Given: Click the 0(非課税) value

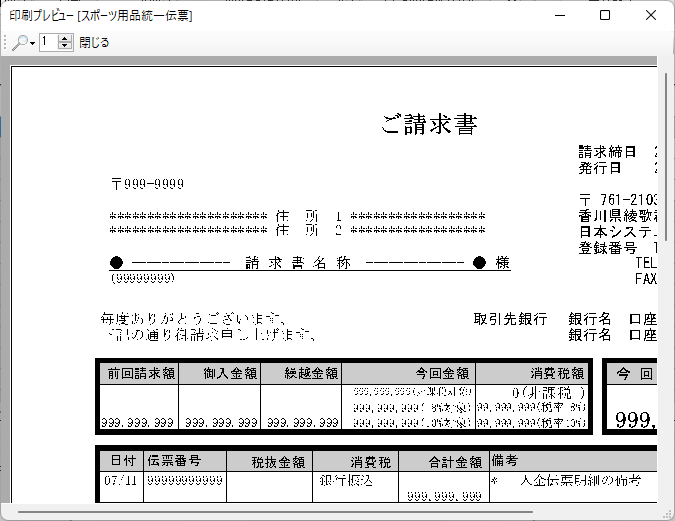Looking at the screenshot, I should [x=548, y=393].
